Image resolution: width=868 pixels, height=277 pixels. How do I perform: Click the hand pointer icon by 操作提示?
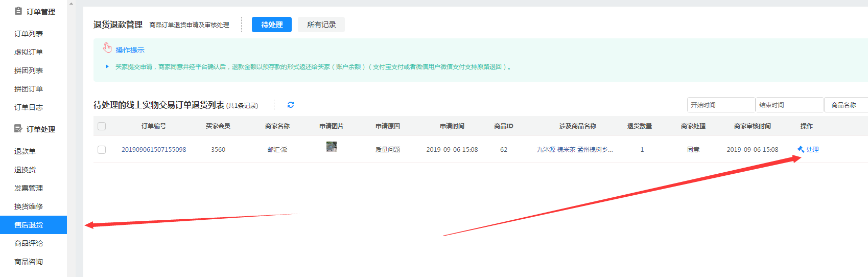107,48
